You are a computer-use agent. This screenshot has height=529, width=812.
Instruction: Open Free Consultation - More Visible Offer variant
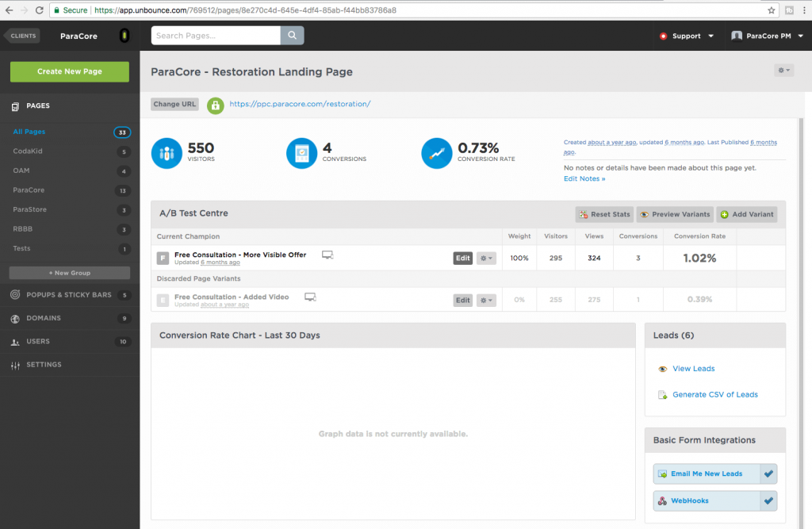[x=240, y=255]
